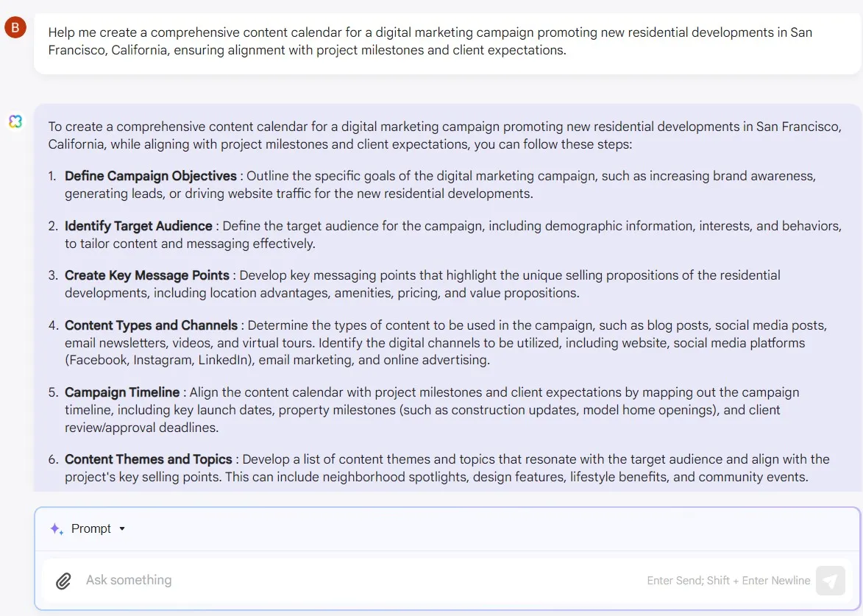Click the 'Create Key Message Points' heading

tap(147, 275)
